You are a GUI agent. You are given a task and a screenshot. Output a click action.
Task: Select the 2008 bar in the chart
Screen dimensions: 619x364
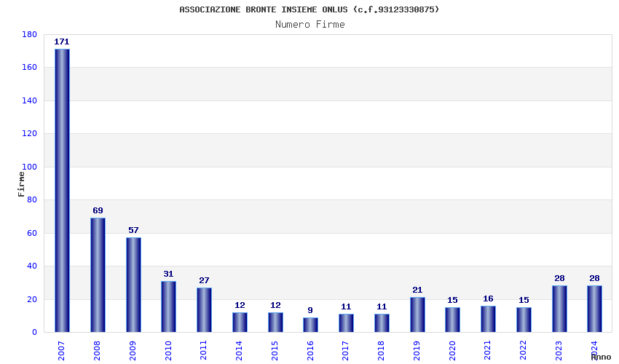pos(98,274)
